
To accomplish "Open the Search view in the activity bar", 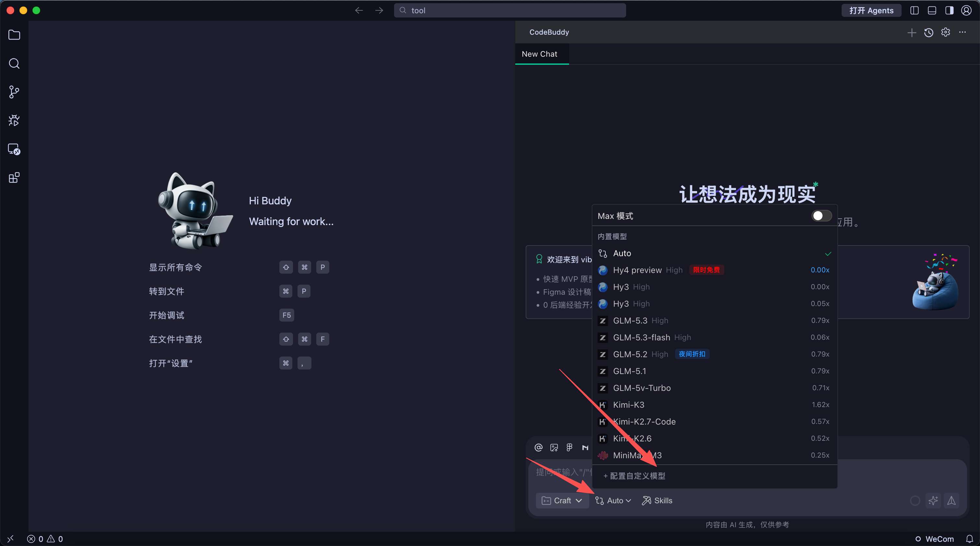I will (x=14, y=63).
